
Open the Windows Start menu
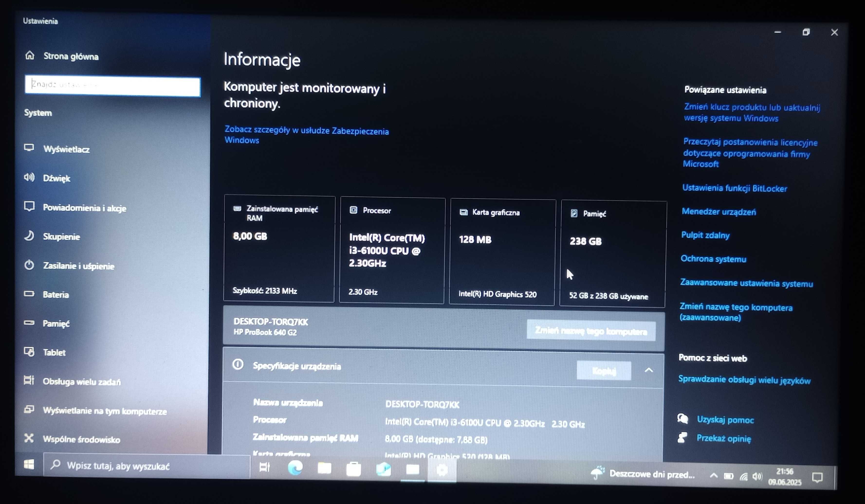tap(29, 465)
